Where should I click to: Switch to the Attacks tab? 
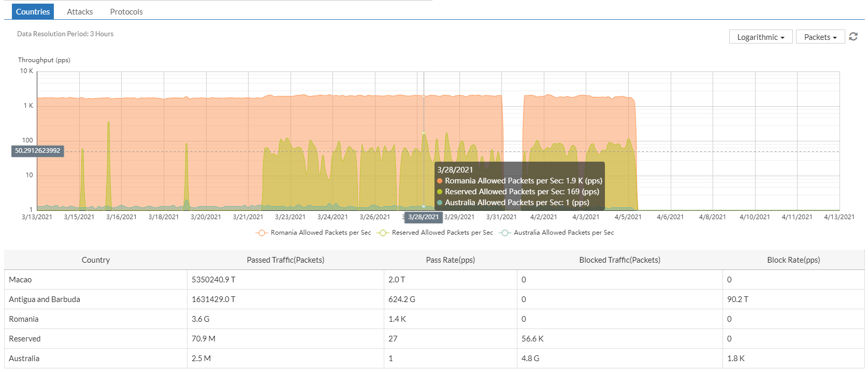[80, 12]
